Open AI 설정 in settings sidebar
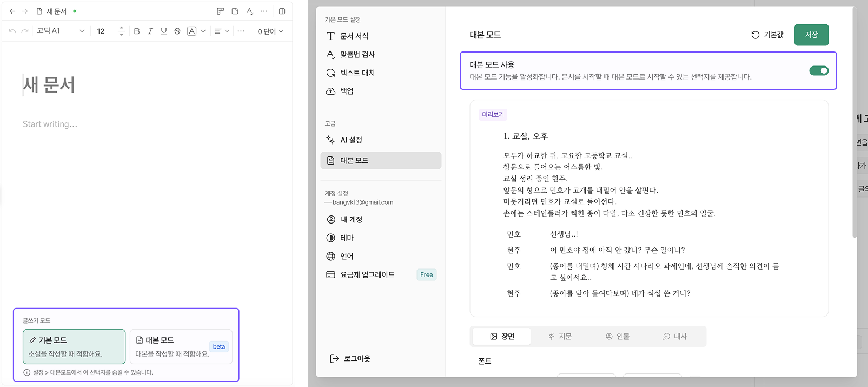 351,140
